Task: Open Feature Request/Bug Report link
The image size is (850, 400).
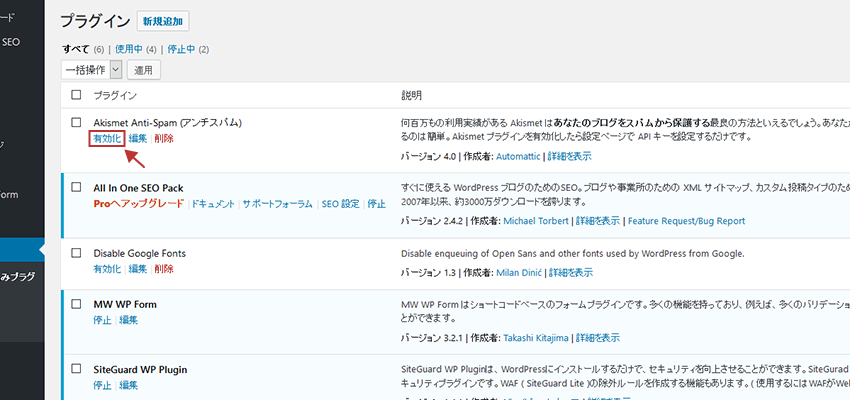Action: pos(686,221)
